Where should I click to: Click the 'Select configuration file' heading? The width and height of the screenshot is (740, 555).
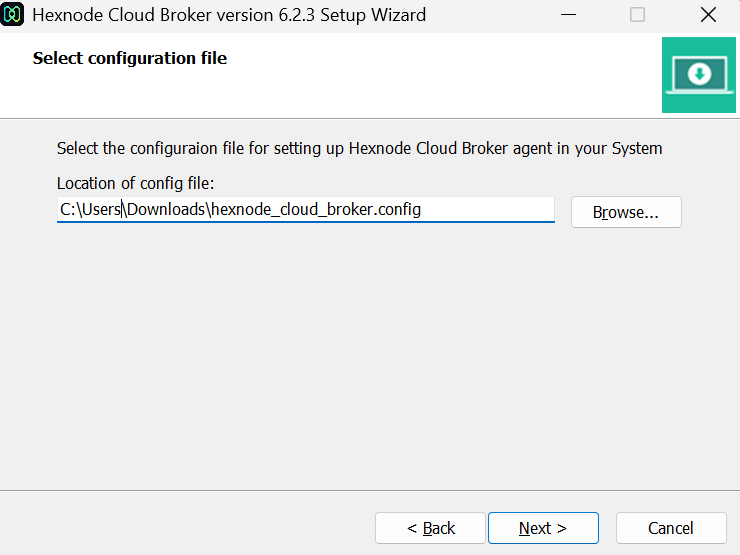(x=130, y=58)
